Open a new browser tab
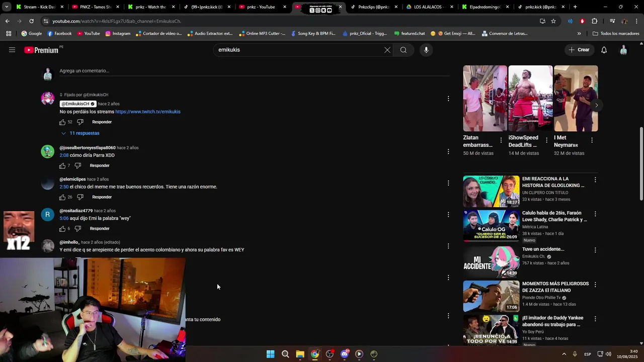This screenshot has width=644, height=362. [x=575, y=7]
